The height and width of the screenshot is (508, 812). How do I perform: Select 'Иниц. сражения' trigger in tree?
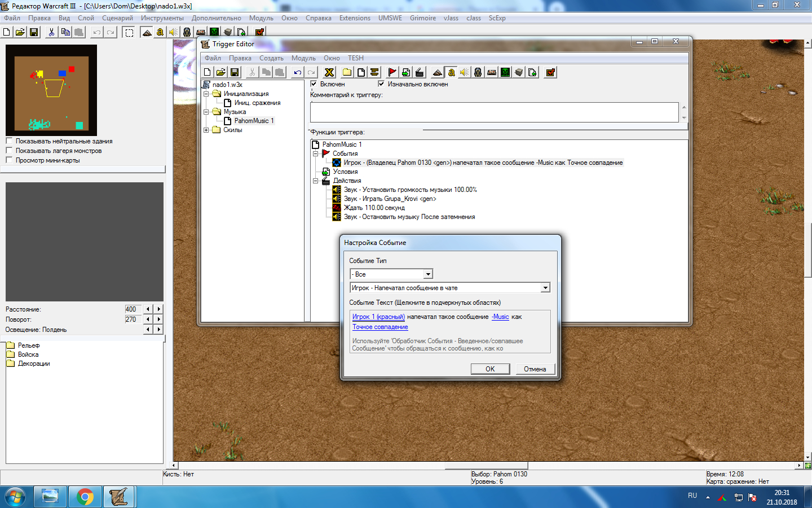point(257,103)
